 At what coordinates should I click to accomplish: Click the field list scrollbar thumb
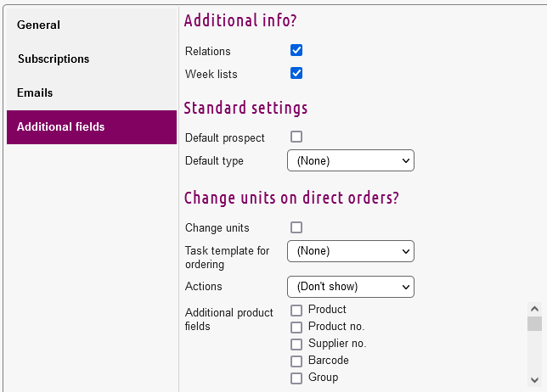point(534,324)
